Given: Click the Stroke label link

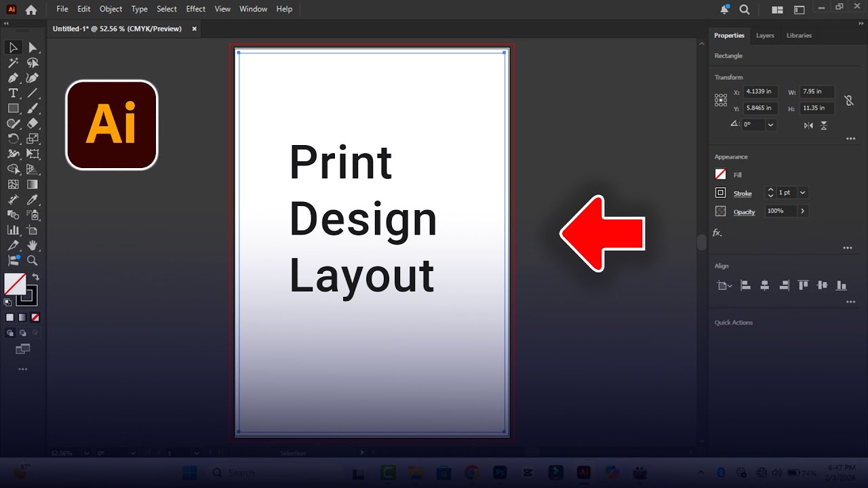Looking at the screenshot, I should [743, 194].
